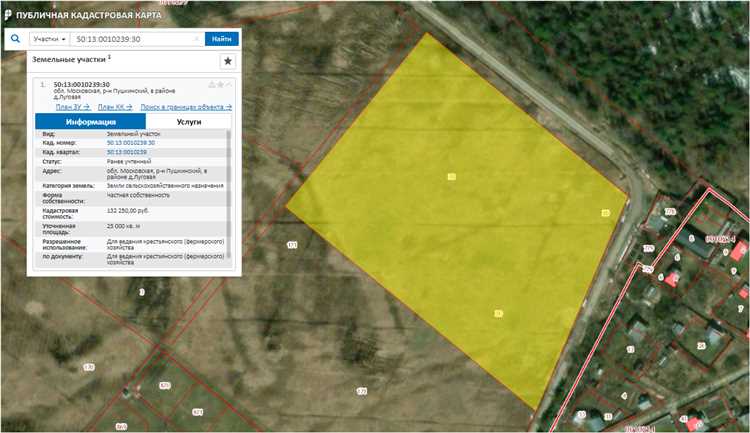Viewport: 750px width, 433px height.
Task: Click parcel label 870 on map
Action: 165,385
